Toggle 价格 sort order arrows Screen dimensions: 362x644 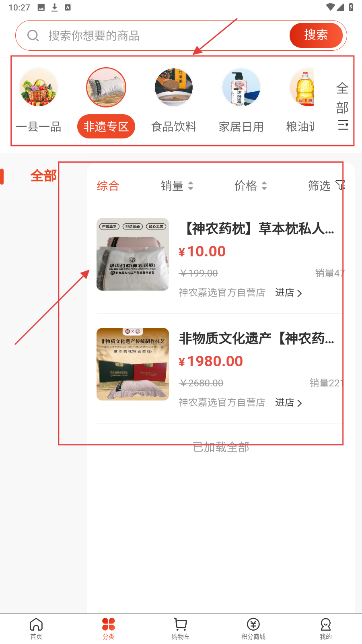[264, 186]
